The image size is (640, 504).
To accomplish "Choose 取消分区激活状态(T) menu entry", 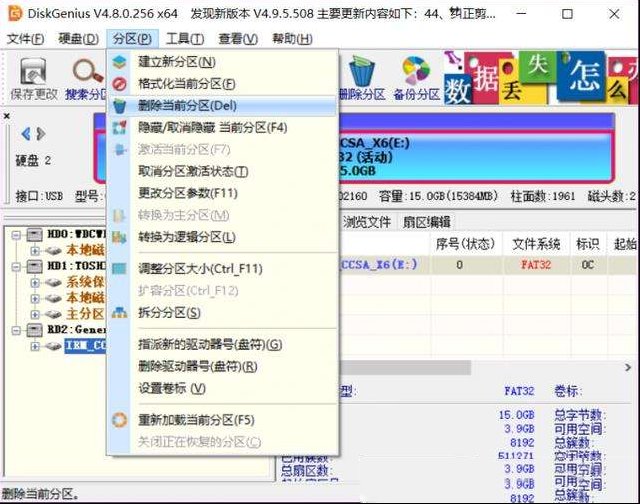I will (223, 171).
